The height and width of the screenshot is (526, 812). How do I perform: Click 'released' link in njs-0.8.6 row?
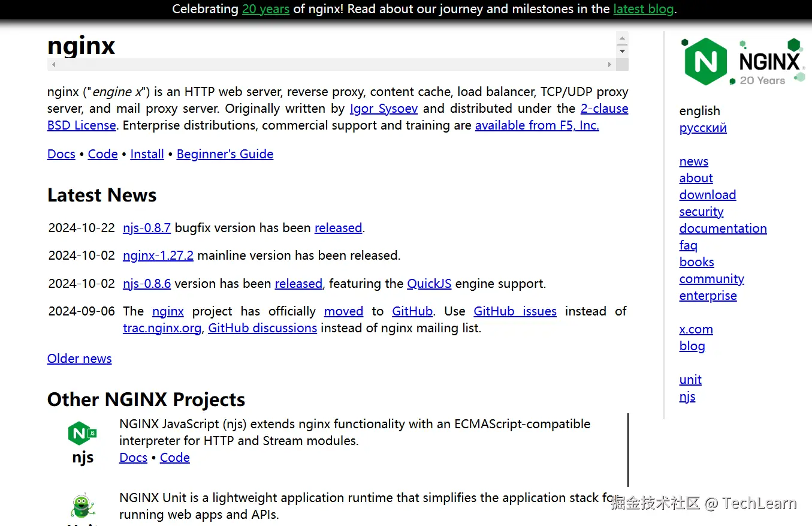click(x=298, y=284)
